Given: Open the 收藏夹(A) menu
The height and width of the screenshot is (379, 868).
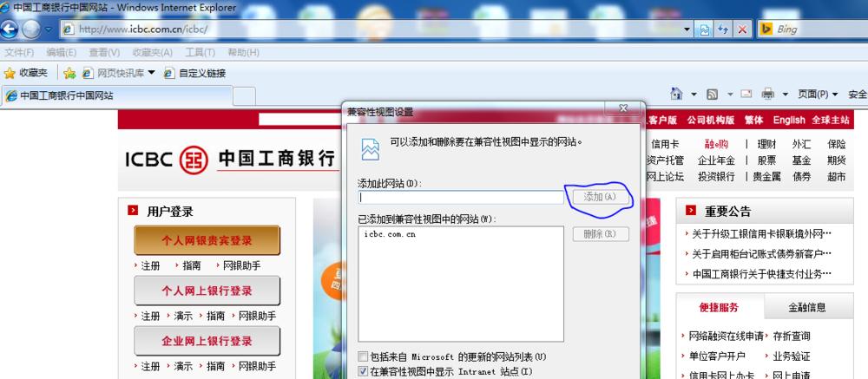Looking at the screenshot, I should coord(152,53).
